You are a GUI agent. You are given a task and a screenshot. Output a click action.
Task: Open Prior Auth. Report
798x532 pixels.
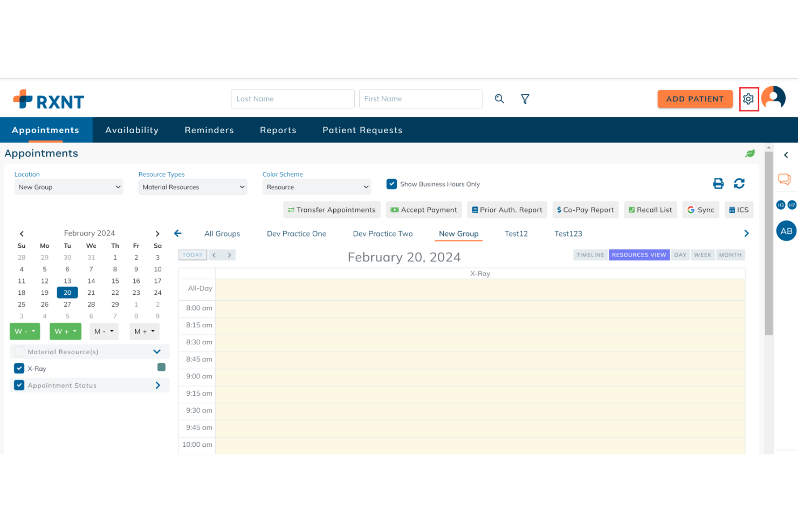point(507,210)
